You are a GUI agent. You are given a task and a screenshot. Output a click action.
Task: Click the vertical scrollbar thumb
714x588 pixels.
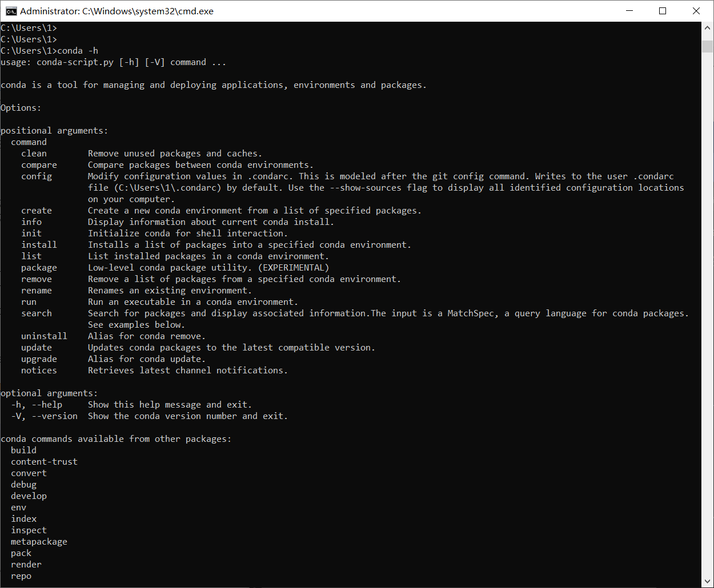[x=707, y=46]
